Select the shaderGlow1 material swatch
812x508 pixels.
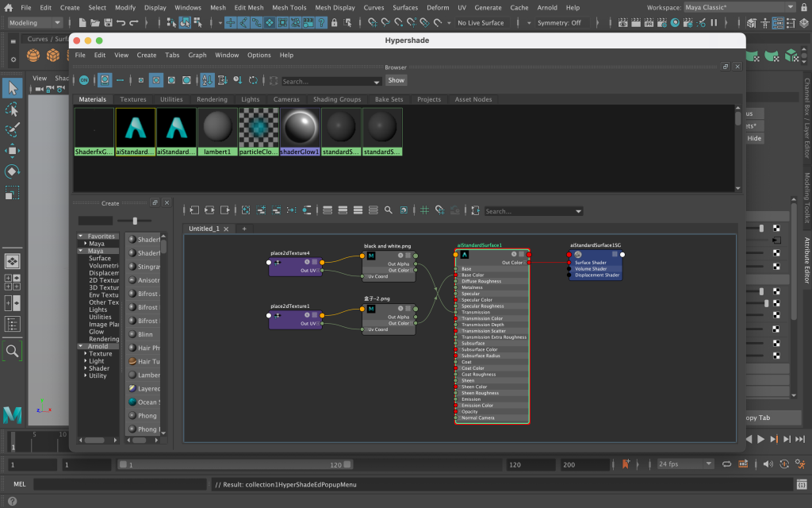point(300,132)
